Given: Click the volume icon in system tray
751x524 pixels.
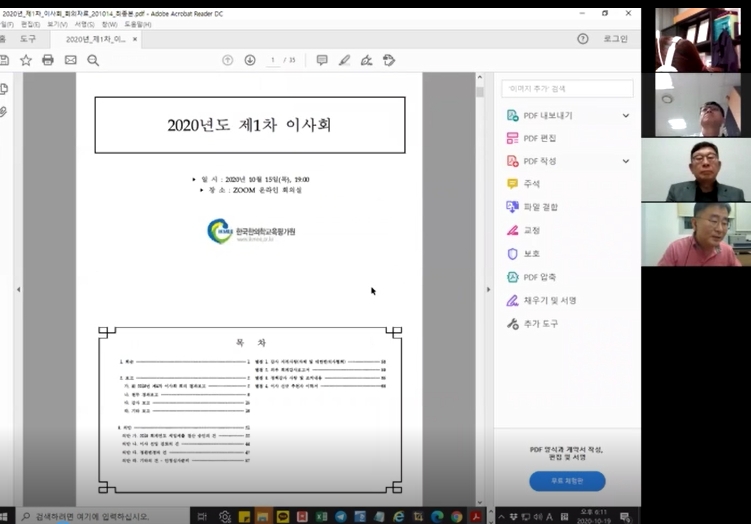Looking at the screenshot, I should [537, 516].
